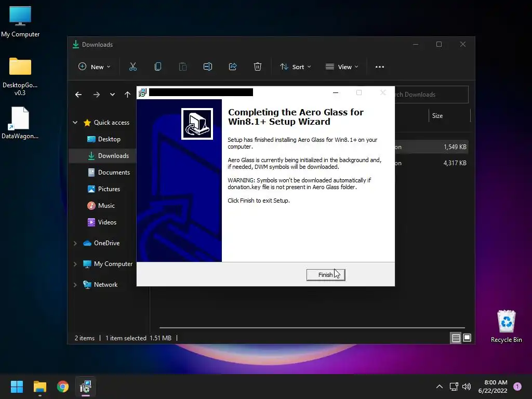Minimize the Aero Glass setup wizard window
Image resolution: width=532 pixels, height=399 pixels.
point(336,92)
